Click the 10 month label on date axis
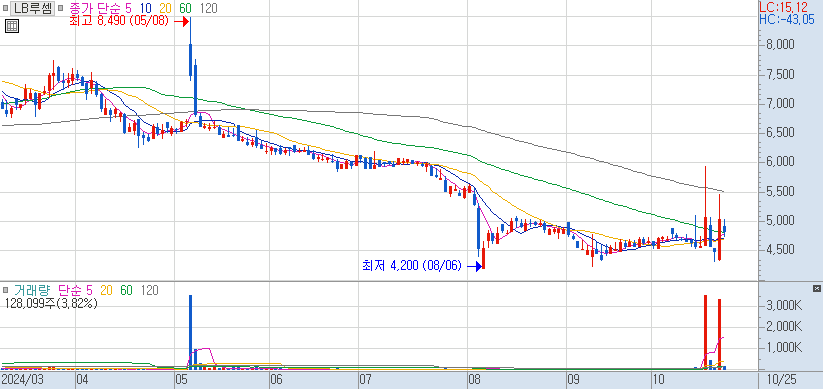The image size is (823, 389). [x=658, y=379]
